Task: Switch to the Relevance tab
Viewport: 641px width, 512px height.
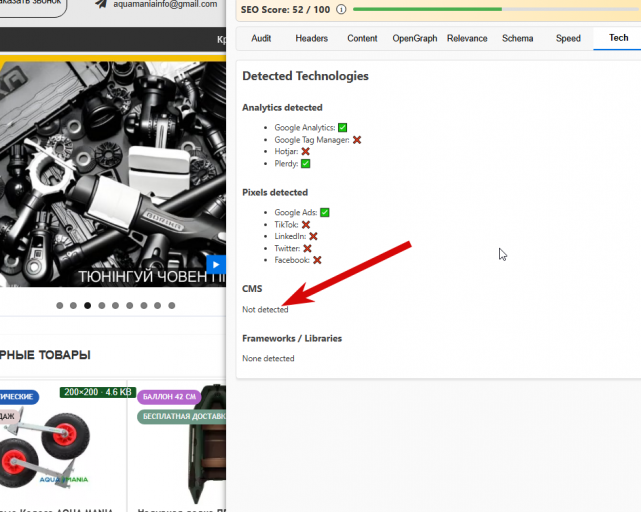Action: click(467, 38)
